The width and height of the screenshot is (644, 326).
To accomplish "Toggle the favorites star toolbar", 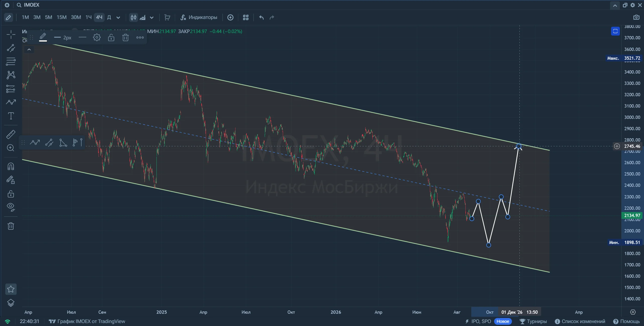I will [11, 289].
